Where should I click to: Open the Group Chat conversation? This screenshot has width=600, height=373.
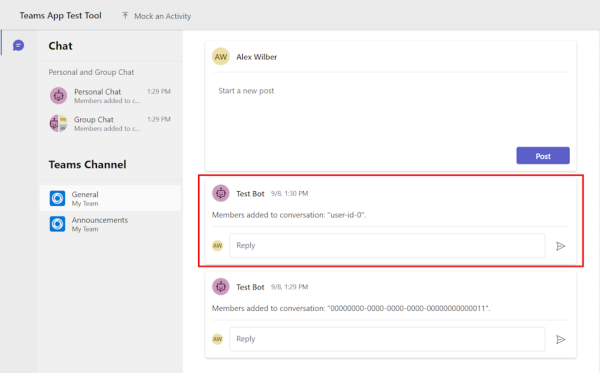[x=110, y=124]
